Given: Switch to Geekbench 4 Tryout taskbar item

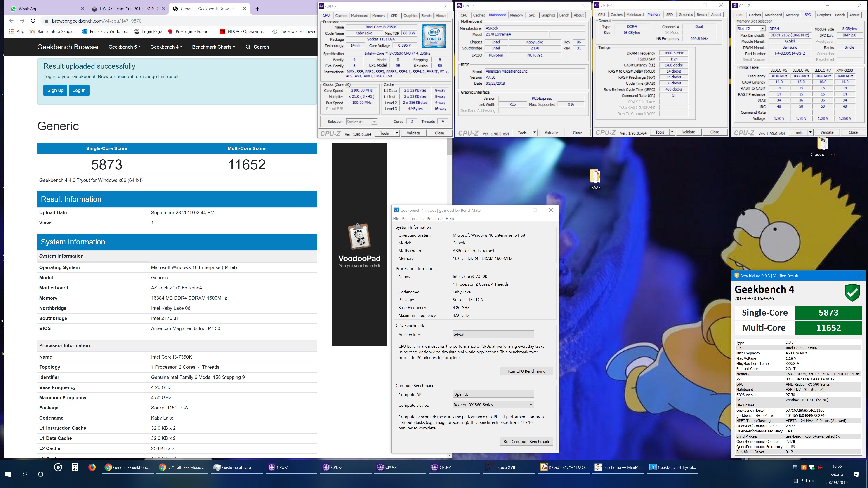Looking at the screenshot, I should coord(673,467).
